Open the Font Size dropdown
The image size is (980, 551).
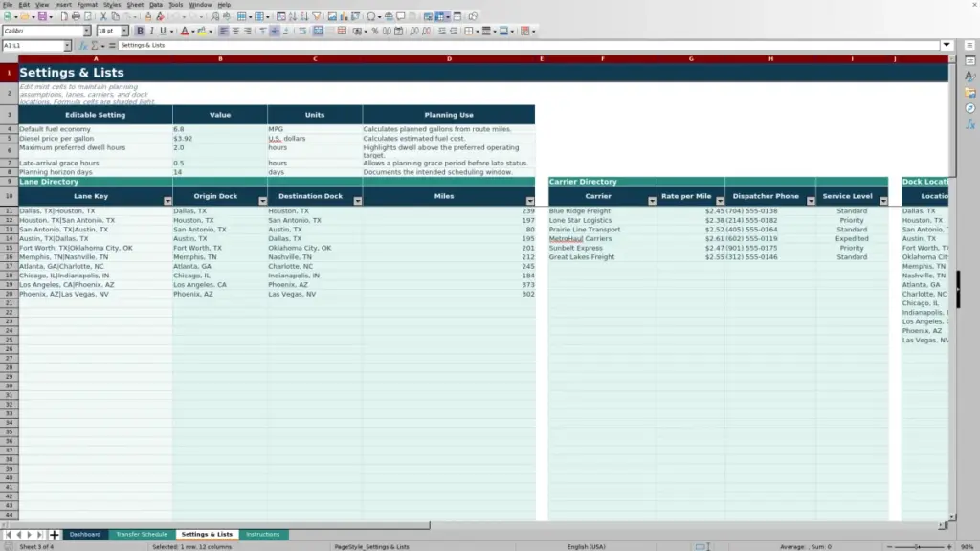pyautogui.click(x=124, y=32)
